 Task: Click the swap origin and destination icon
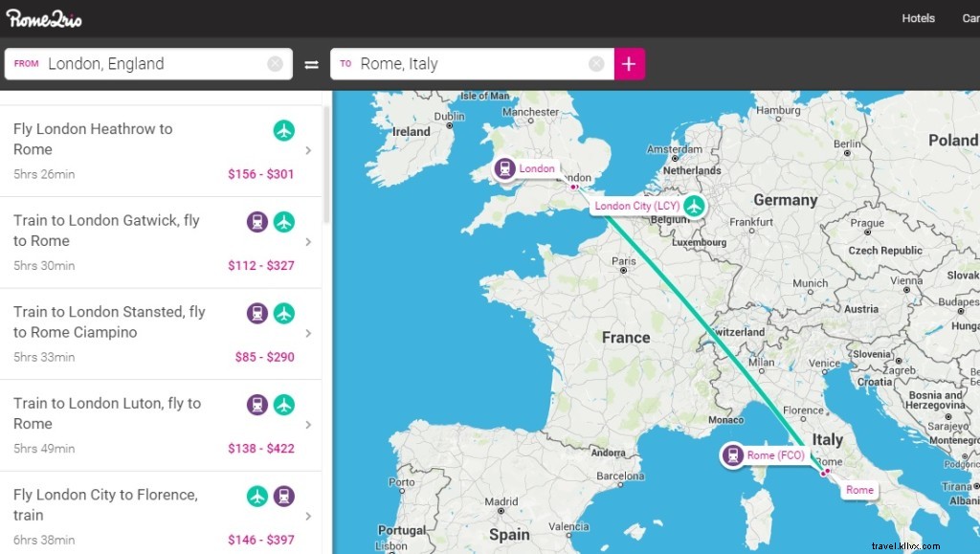(x=311, y=63)
